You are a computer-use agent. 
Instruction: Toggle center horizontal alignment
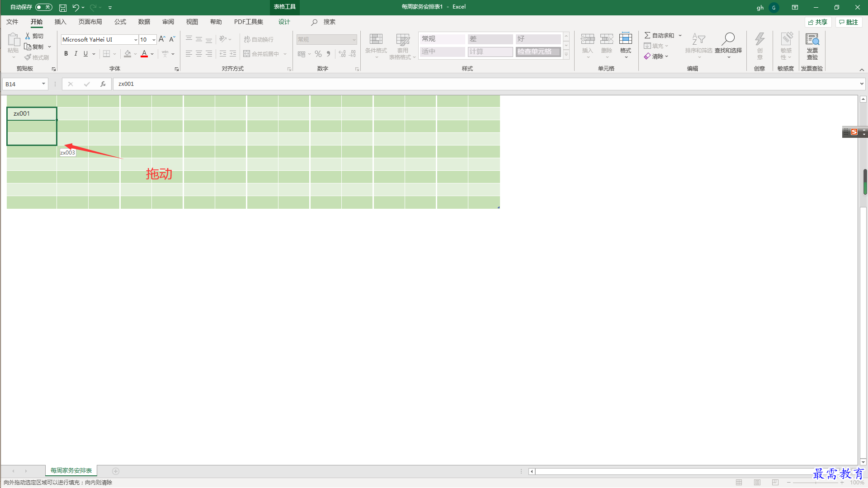199,54
